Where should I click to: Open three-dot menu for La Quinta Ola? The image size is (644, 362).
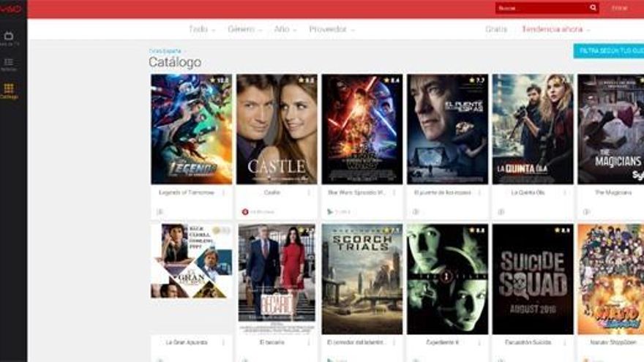point(565,192)
